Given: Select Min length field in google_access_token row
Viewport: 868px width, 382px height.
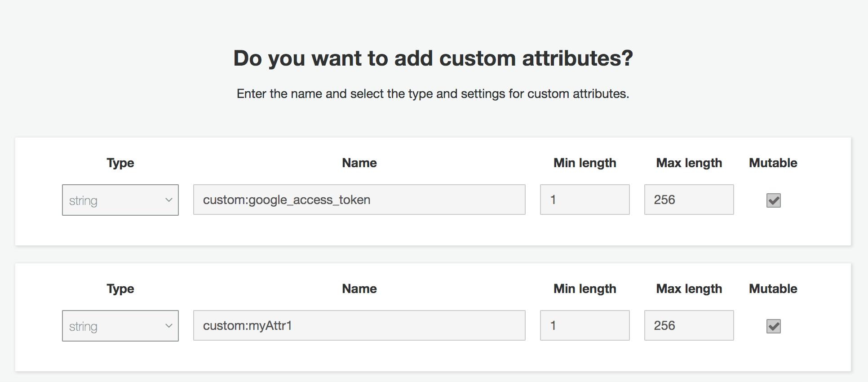Looking at the screenshot, I should pyautogui.click(x=585, y=200).
